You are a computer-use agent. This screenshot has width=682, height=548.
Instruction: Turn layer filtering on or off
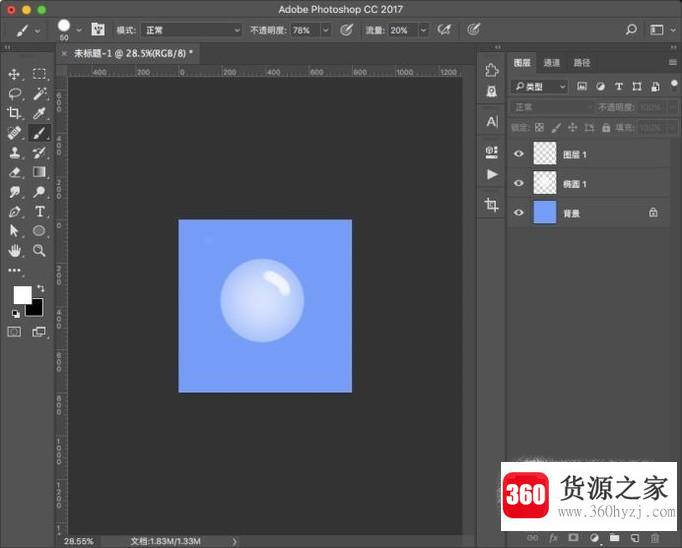click(x=674, y=84)
